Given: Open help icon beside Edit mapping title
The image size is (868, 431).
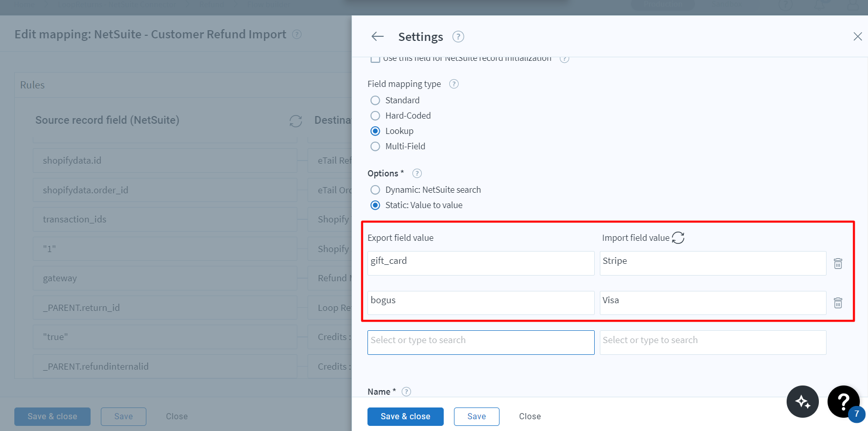Looking at the screenshot, I should (x=297, y=34).
